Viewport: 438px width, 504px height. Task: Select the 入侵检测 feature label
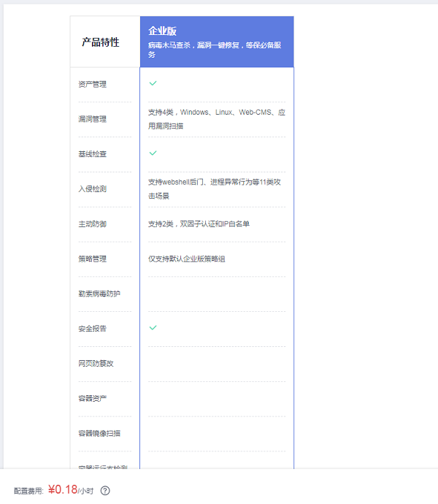(x=93, y=189)
